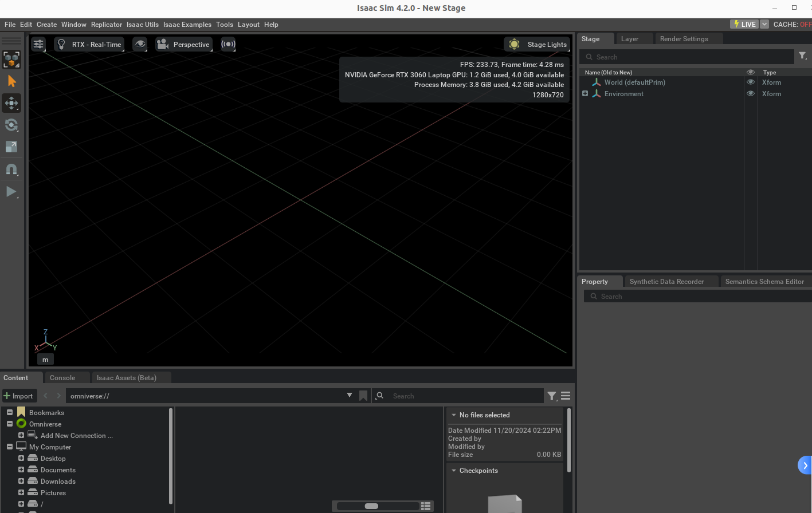This screenshot has width=812, height=513.
Task: Collapse the No files selected section
Action: tap(454, 415)
